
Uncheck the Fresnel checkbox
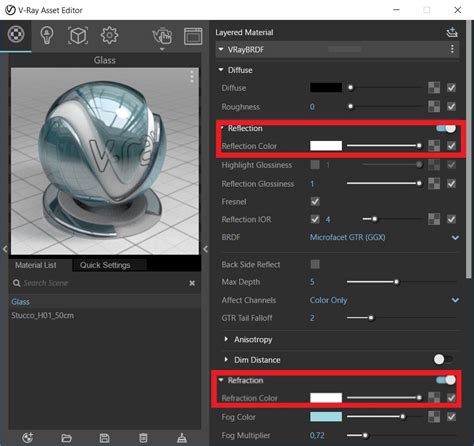315,201
